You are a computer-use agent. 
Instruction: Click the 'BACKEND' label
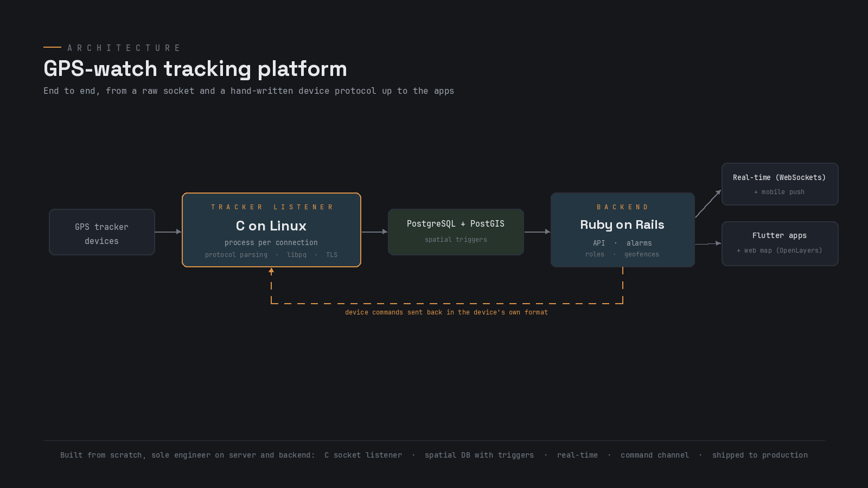click(x=622, y=207)
